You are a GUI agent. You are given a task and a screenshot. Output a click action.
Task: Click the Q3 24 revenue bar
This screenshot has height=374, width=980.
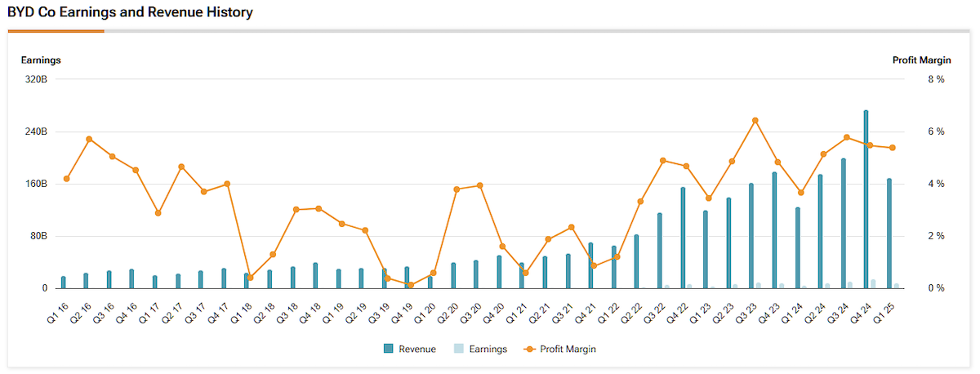click(843, 223)
